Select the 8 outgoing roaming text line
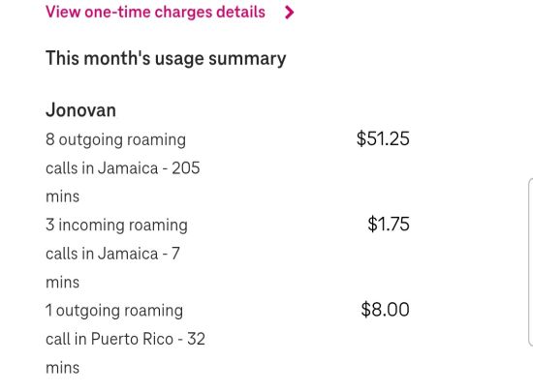Image resolution: width=533 pixels, height=392 pixels. click(116, 139)
